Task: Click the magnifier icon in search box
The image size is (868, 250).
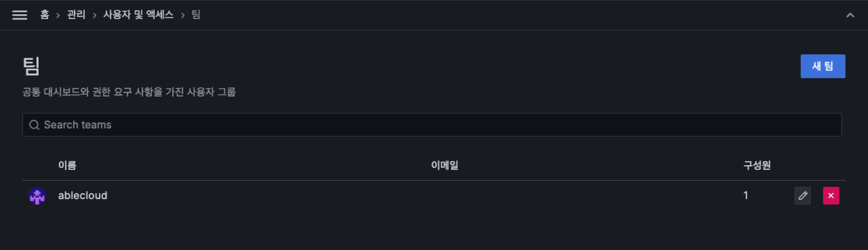Action: tap(34, 125)
